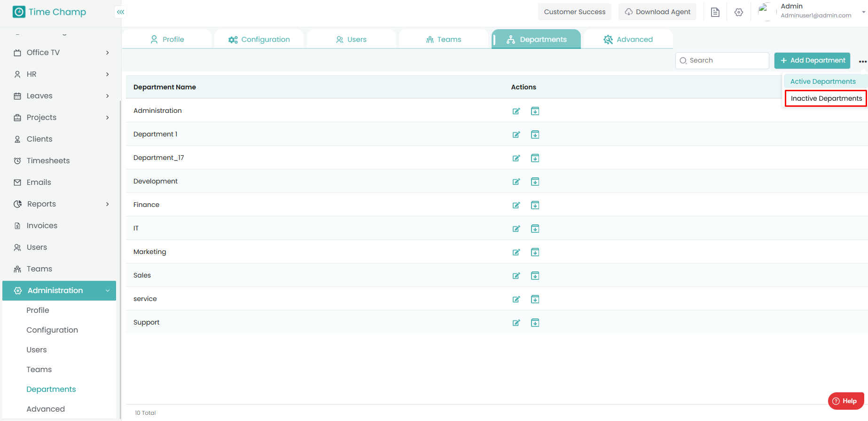
Task: Click the Finance department name
Action: 146,205
